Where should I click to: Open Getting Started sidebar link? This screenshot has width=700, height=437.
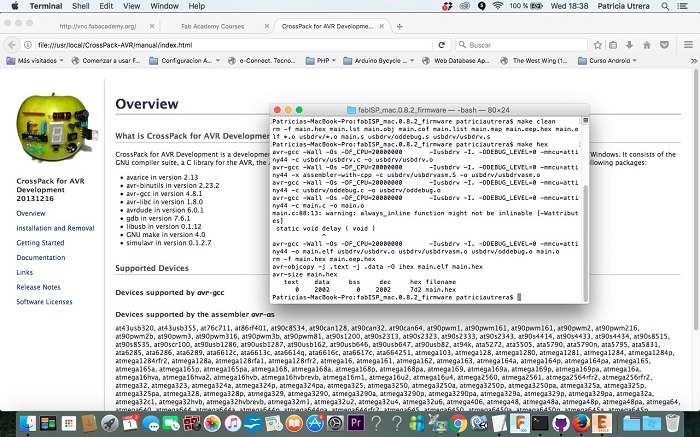(40, 243)
